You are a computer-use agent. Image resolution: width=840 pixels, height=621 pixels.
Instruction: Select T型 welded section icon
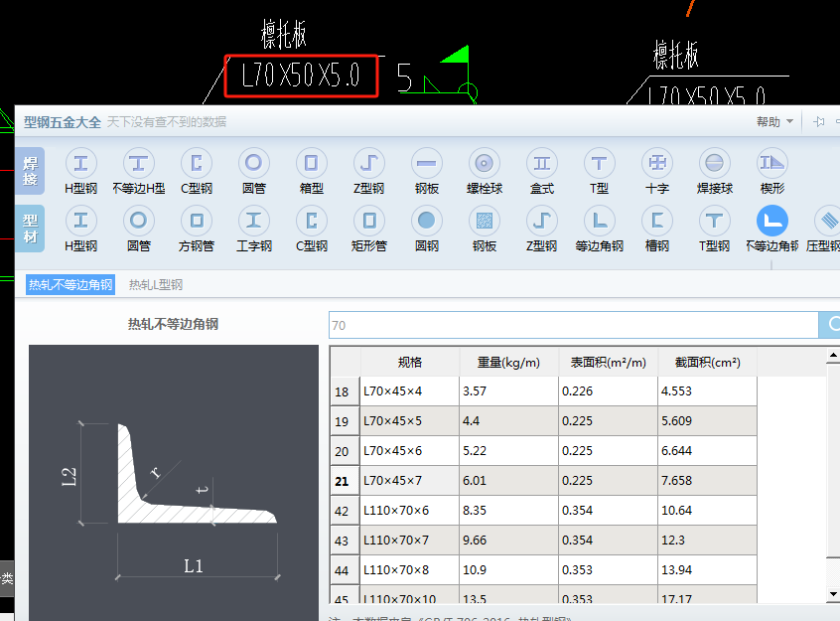pos(600,163)
